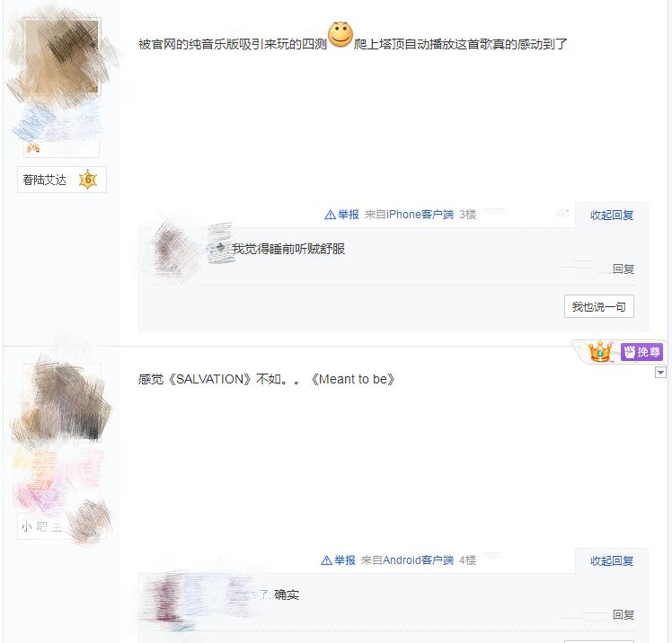Click the first poster's avatar thumbnail

pyautogui.click(x=61, y=56)
